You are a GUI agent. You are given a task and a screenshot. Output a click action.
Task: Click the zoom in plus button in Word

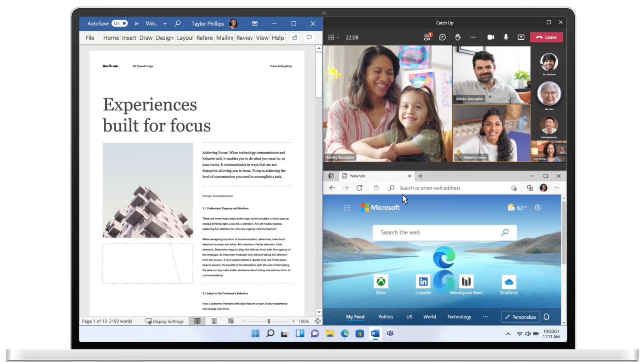pos(293,321)
